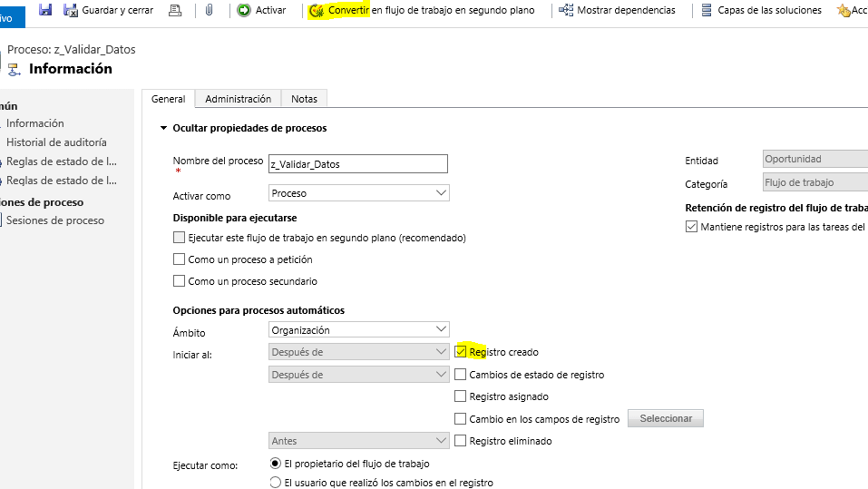Open the Notas tab
The height and width of the screenshot is (489, 868).
[304, 99]
